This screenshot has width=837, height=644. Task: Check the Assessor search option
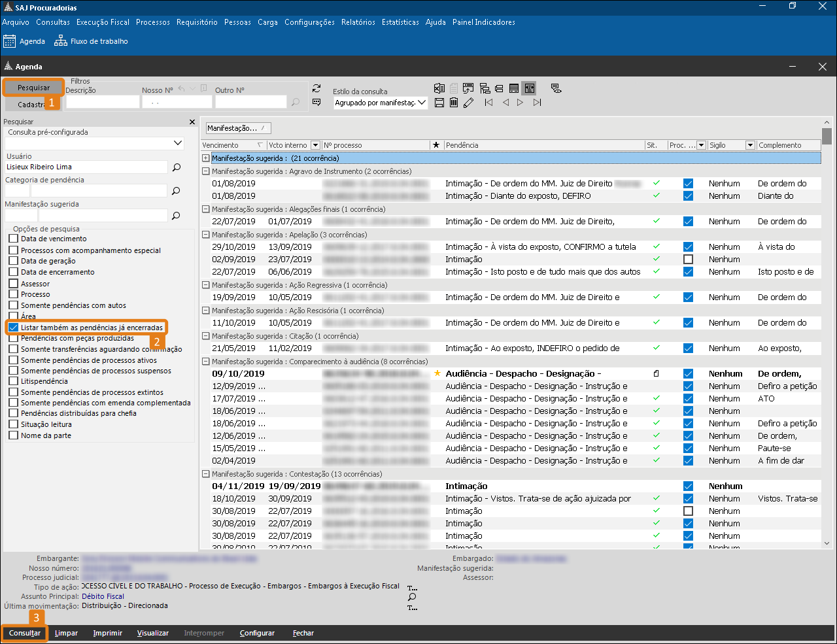[x=13, y=284]
